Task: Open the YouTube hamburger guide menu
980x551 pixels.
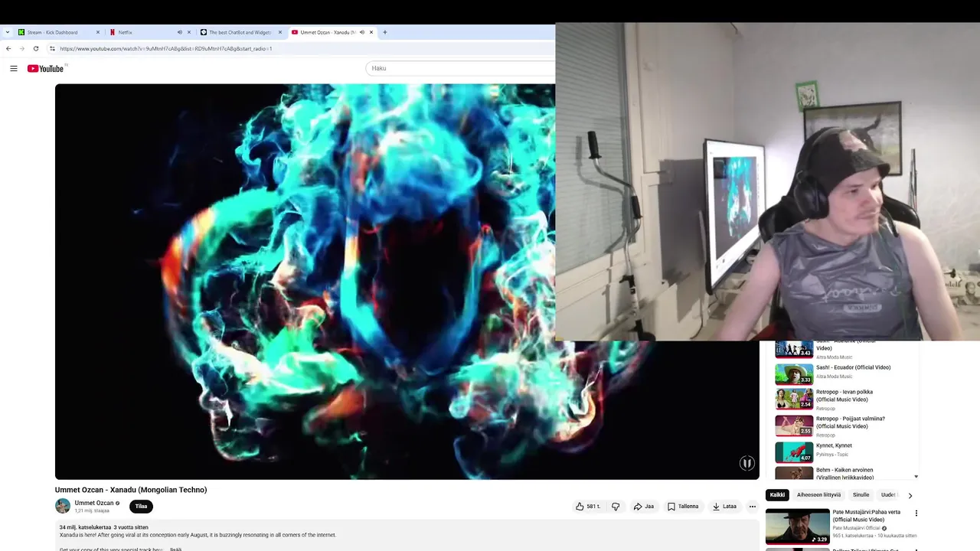Action: pos(13,68)
